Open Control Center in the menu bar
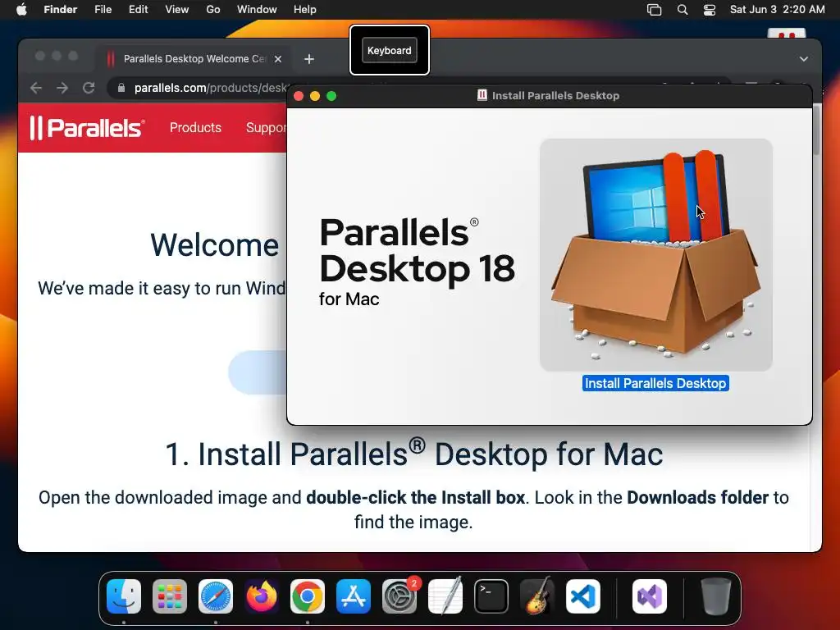Screen dimensions: 840x630 click(x=710, y=10)
